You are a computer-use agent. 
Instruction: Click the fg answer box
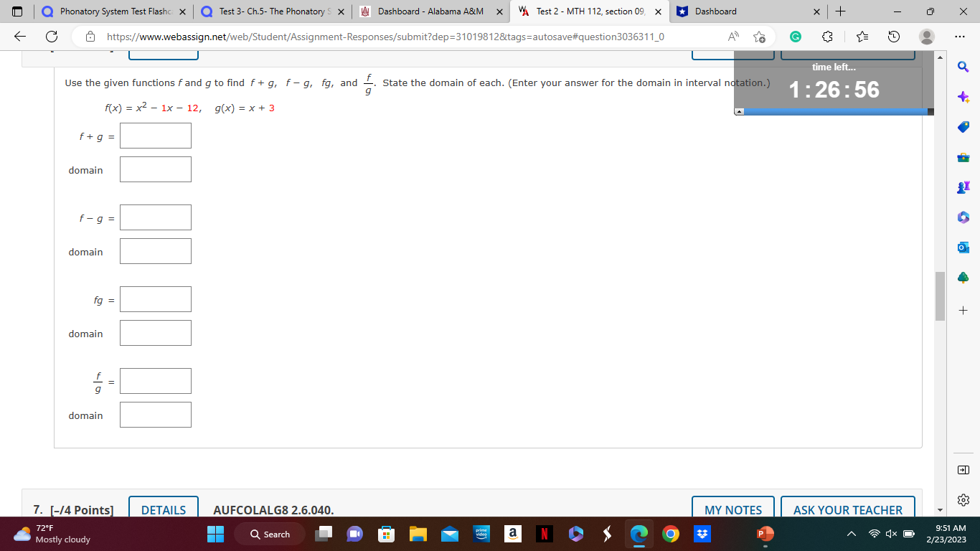[156, 299]
